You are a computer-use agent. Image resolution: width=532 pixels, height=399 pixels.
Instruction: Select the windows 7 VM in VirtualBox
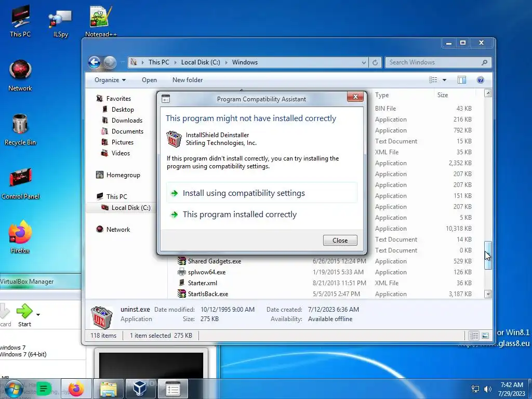click(x=24, y=351)
